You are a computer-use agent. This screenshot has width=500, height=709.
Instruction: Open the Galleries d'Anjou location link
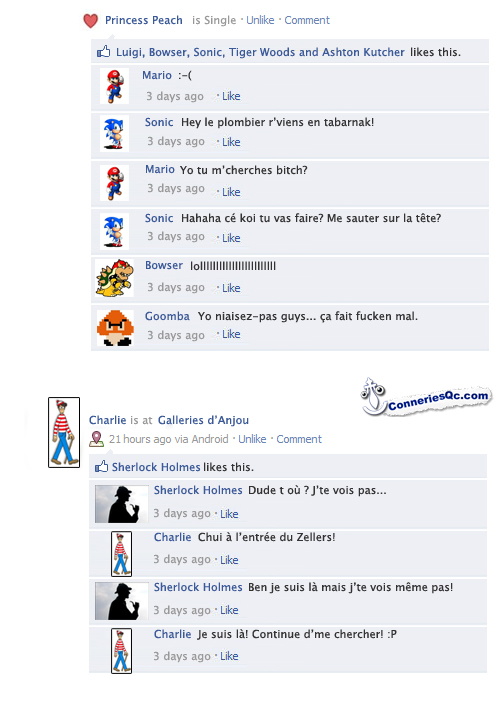[203, 420]
